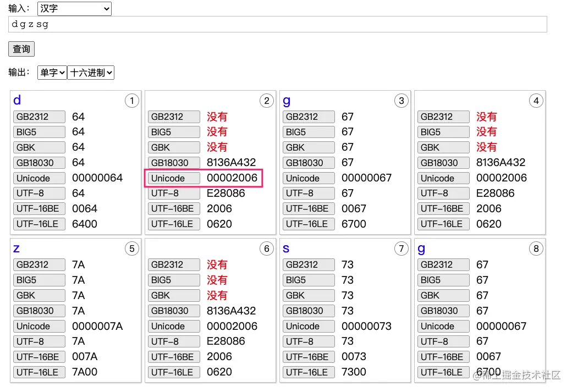The width and height of the screenshot is (572, 392).
Task: Click the Unicode button in card 3
Action: pos(309,178)
